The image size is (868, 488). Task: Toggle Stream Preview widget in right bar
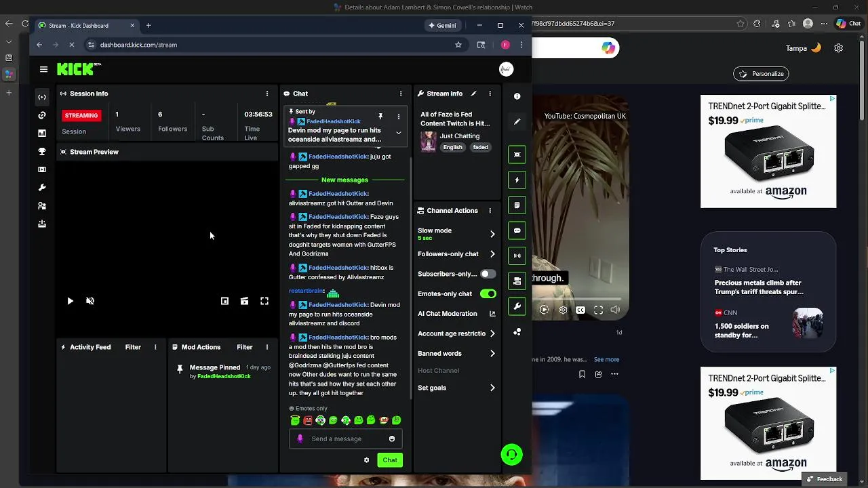tap(517, 155)
